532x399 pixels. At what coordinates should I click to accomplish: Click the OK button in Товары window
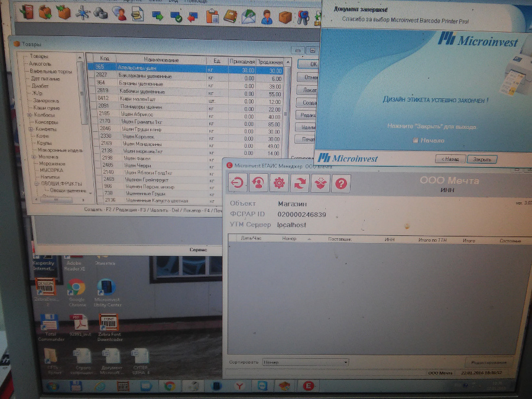pos(309,64)
